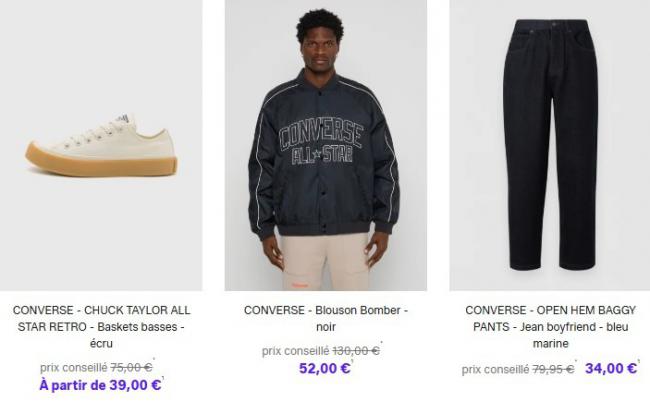Click the crossed-out 130,00 € recommended price
Viewport: 650px width, 414px height.
356,351
